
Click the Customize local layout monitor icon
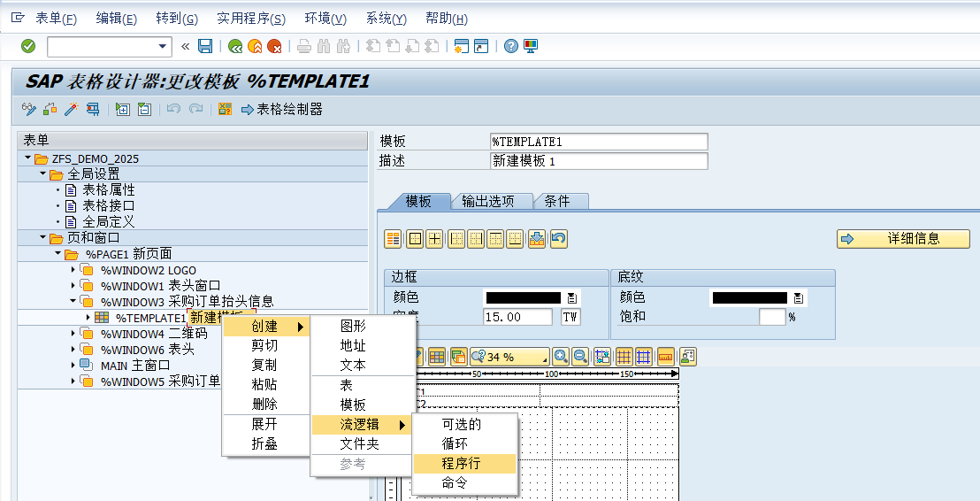531,46
